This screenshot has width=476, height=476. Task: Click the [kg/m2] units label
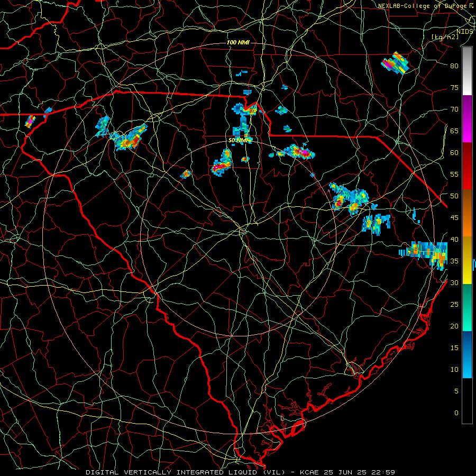pos(445,37)
